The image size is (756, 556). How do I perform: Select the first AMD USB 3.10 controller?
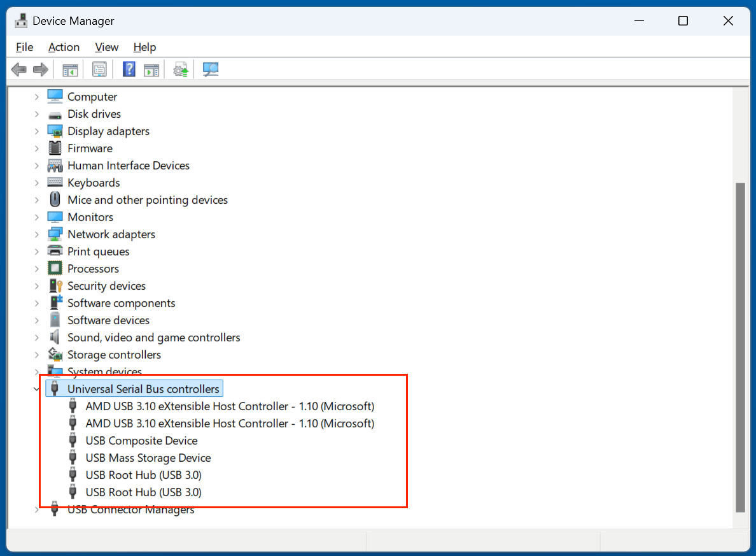230,406
